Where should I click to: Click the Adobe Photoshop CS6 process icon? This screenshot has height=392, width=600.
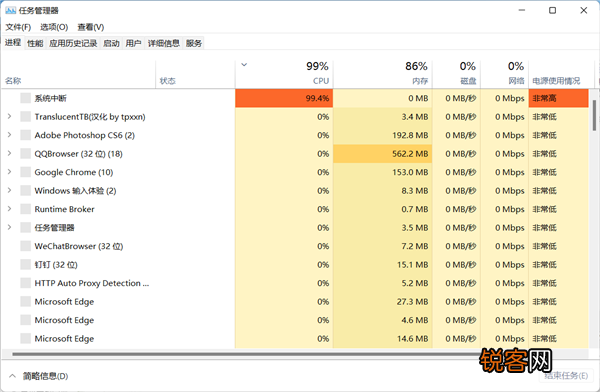click(26, 135)
